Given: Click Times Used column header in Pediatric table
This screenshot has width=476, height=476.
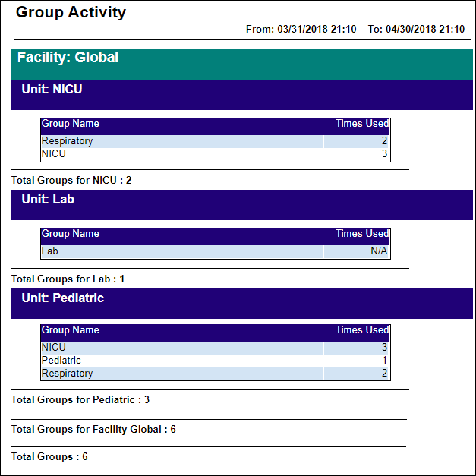Looking at the screenshot, I should point(362,330).
